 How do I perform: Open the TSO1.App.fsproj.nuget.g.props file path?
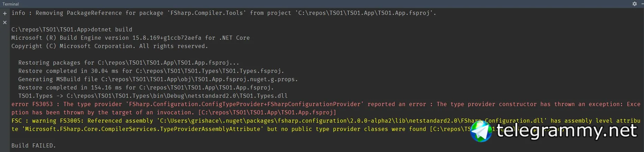(199, 79)
